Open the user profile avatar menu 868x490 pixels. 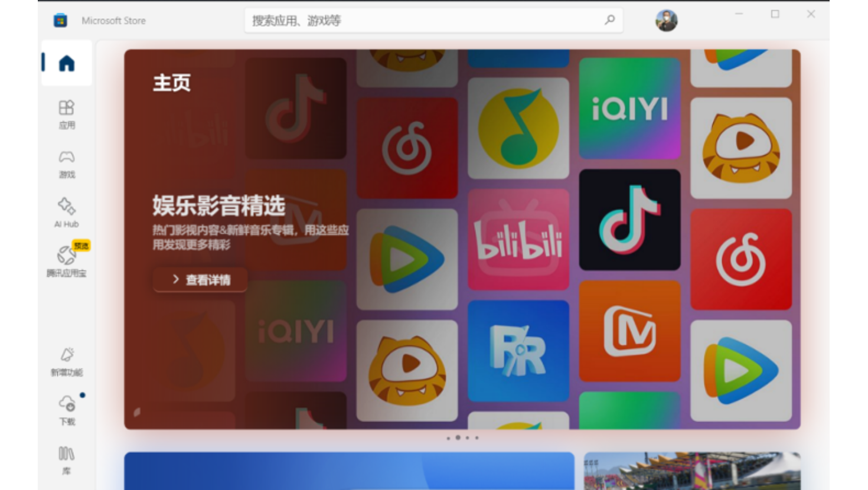tap(666, 21)
